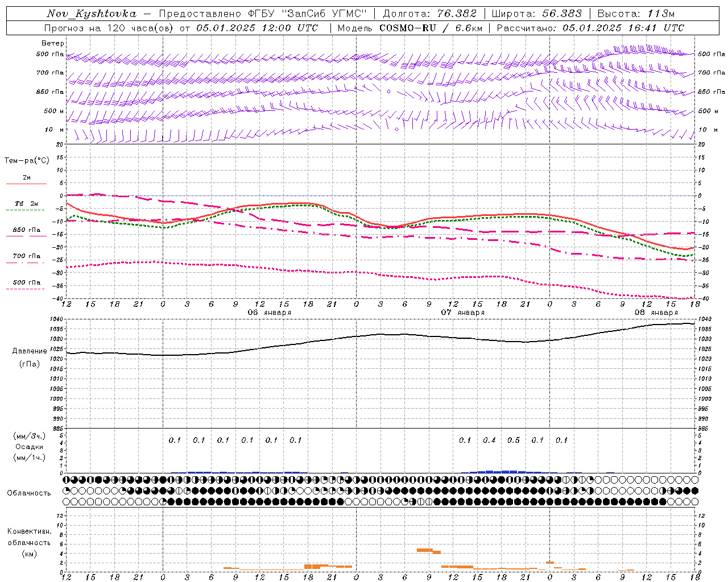728x582 pixels.
Task: Click the Тем-ра(°C) axis title
Action: [x=27, y=161]
